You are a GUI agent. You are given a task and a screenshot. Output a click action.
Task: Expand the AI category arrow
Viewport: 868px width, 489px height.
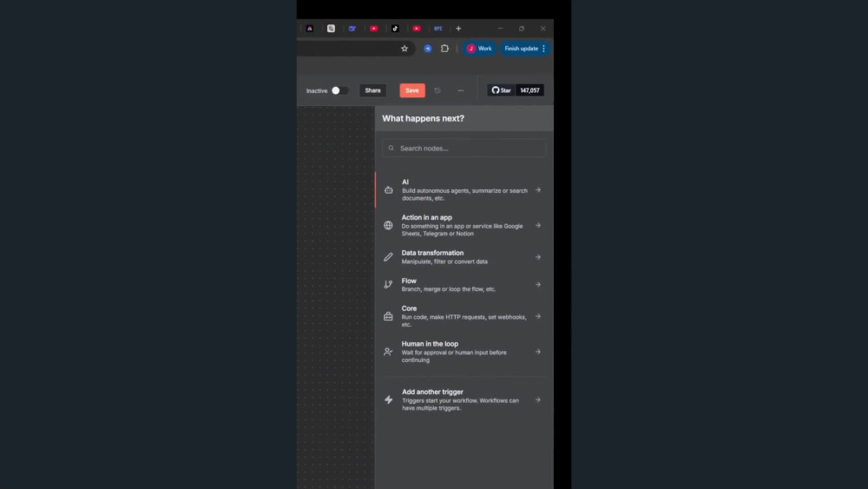tap(538, 190)
